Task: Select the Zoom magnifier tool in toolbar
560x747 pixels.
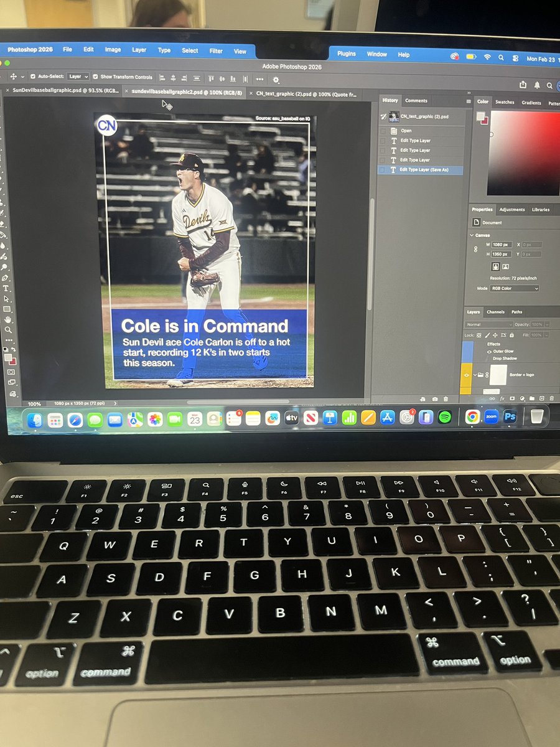Action: [8, 329]
